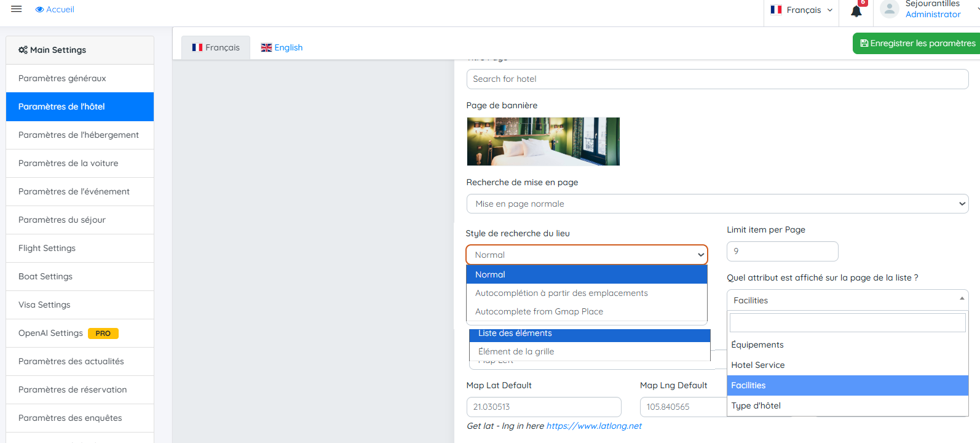Click the Map Lat Default field
The height and width of the screenshot is (443, 980).
(543, 407)
